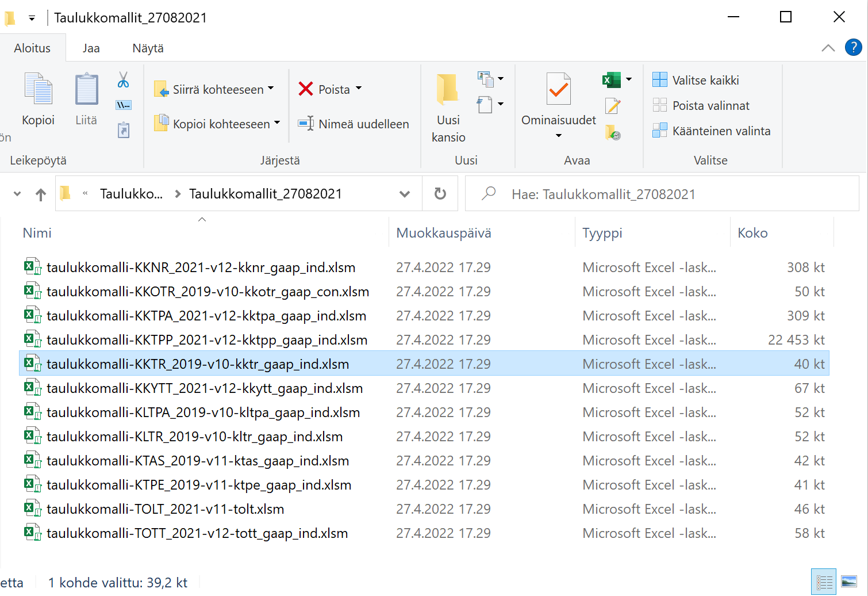Go up one folder level with arrow
This screenshot has height=596, width=868.
tap(41, 194)
